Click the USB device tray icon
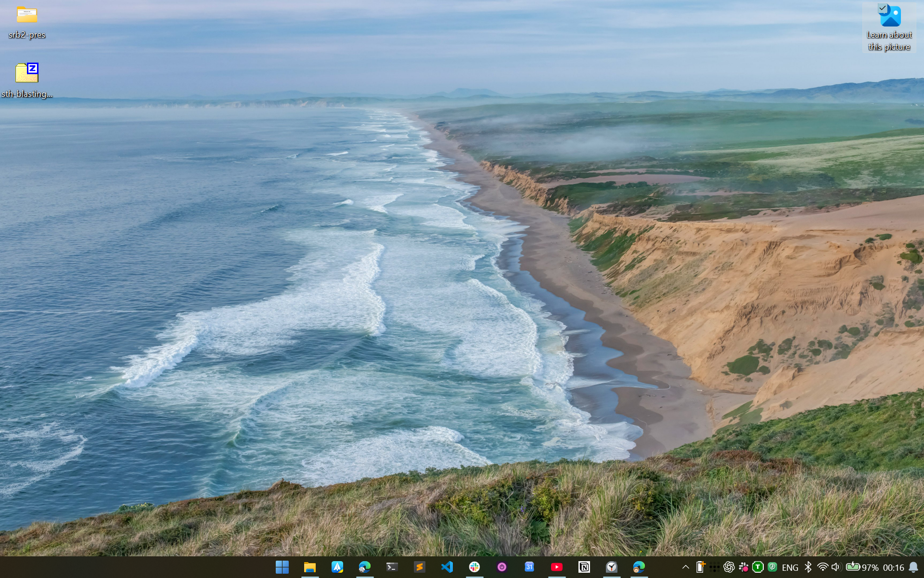The image size is (924, 578). 700,567
